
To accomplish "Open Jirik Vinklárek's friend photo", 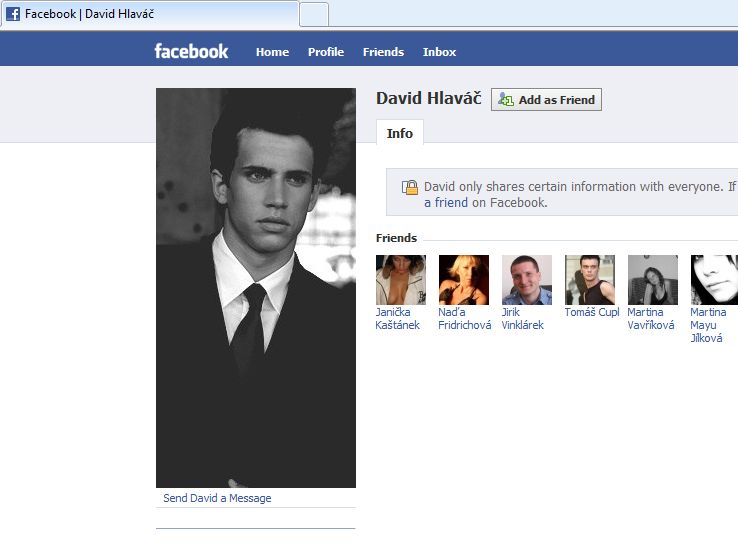I will (527, 280).
